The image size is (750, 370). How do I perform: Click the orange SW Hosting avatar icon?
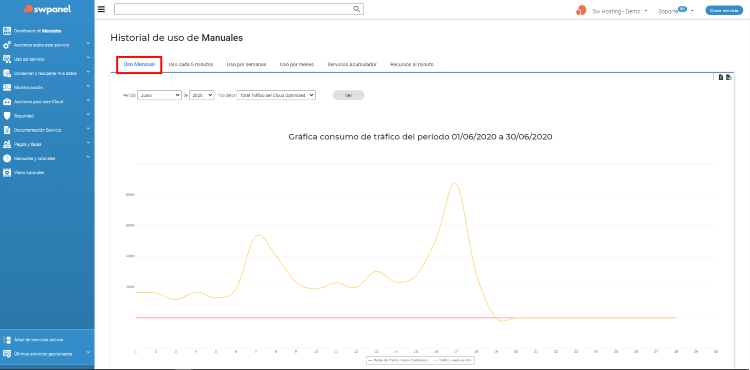(581, 11)
